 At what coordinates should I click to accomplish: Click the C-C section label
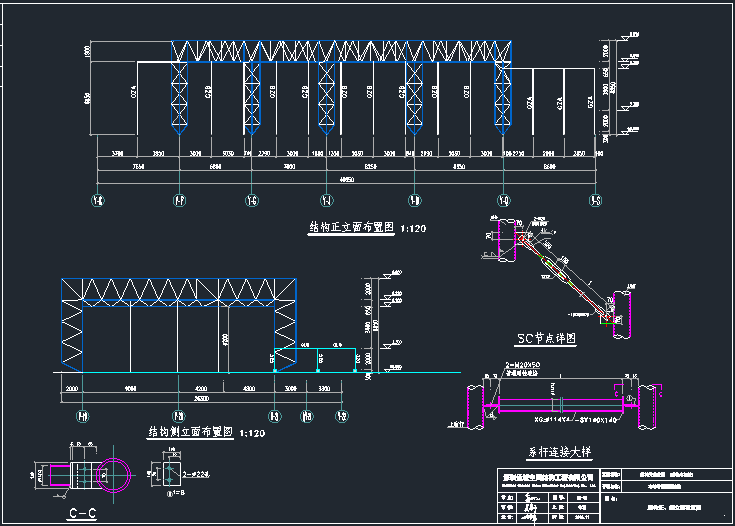coord(82,513)
